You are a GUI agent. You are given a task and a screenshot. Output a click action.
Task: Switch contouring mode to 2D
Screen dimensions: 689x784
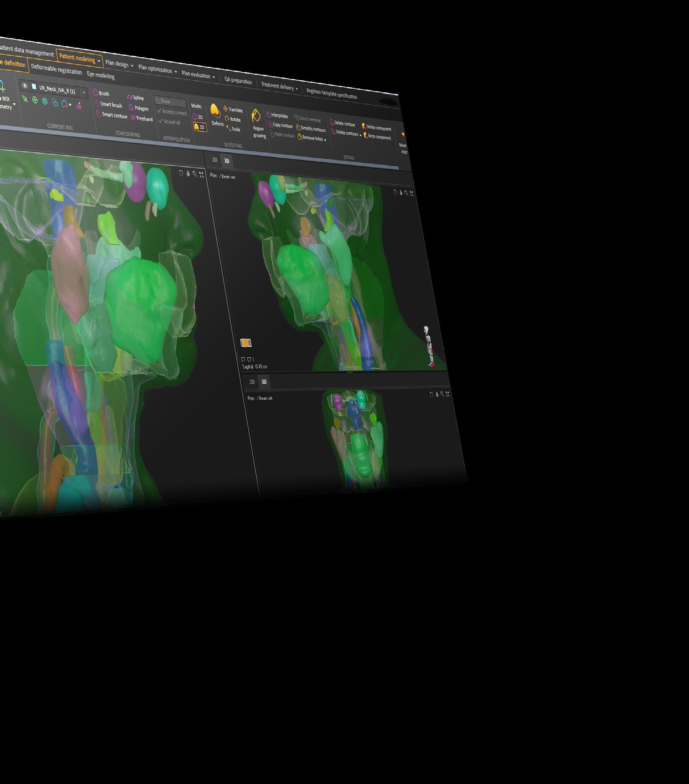pos(198,117)
